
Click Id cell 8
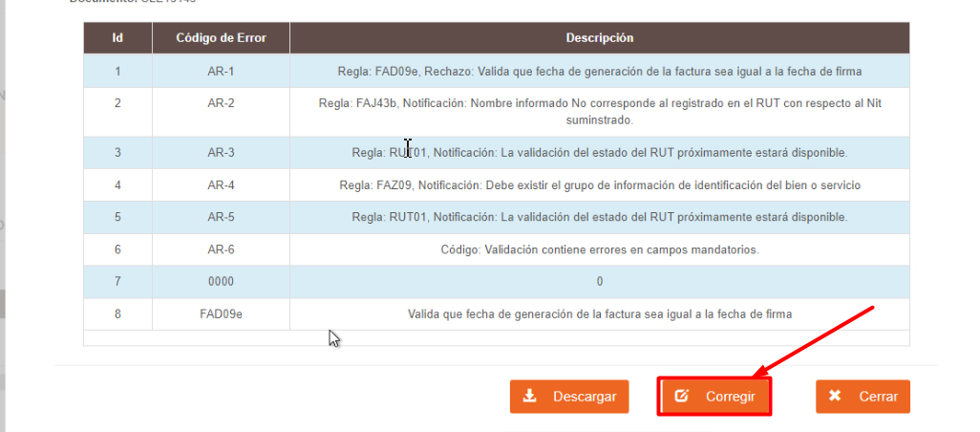(117, 314)
